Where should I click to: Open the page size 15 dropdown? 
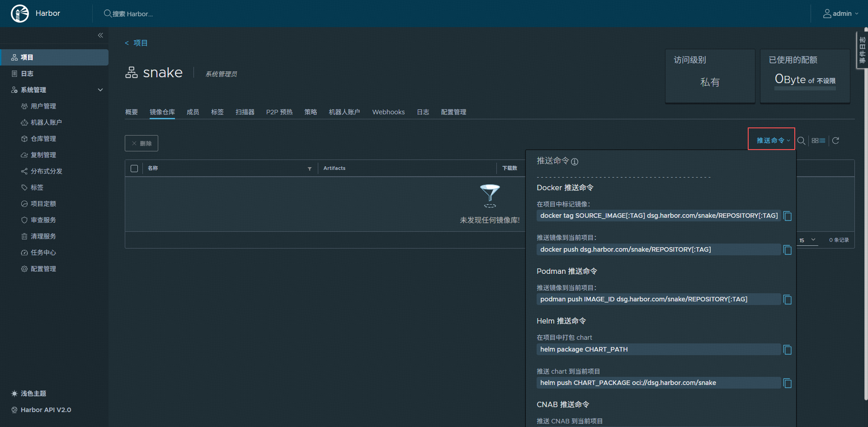[807, 240]
